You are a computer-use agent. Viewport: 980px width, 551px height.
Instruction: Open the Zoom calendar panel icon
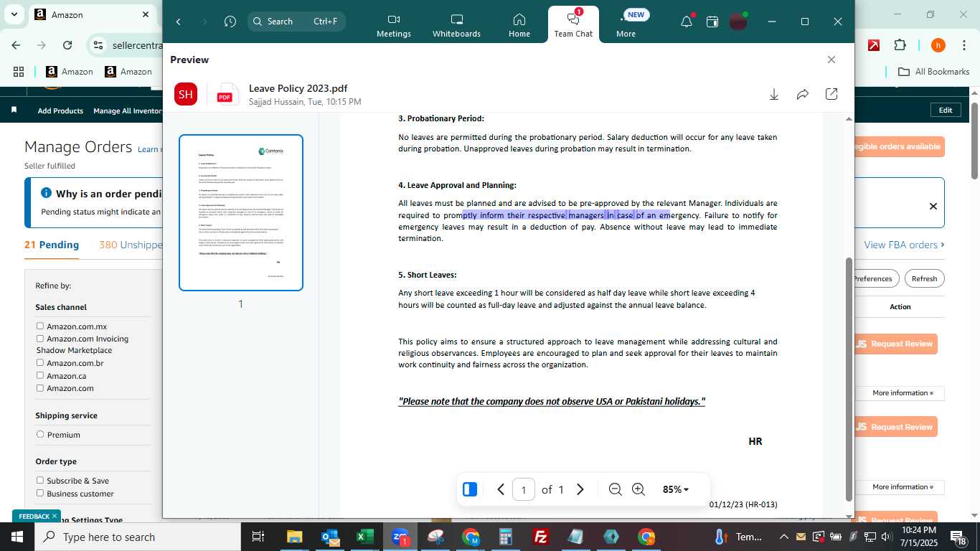[x=712, y=22]
